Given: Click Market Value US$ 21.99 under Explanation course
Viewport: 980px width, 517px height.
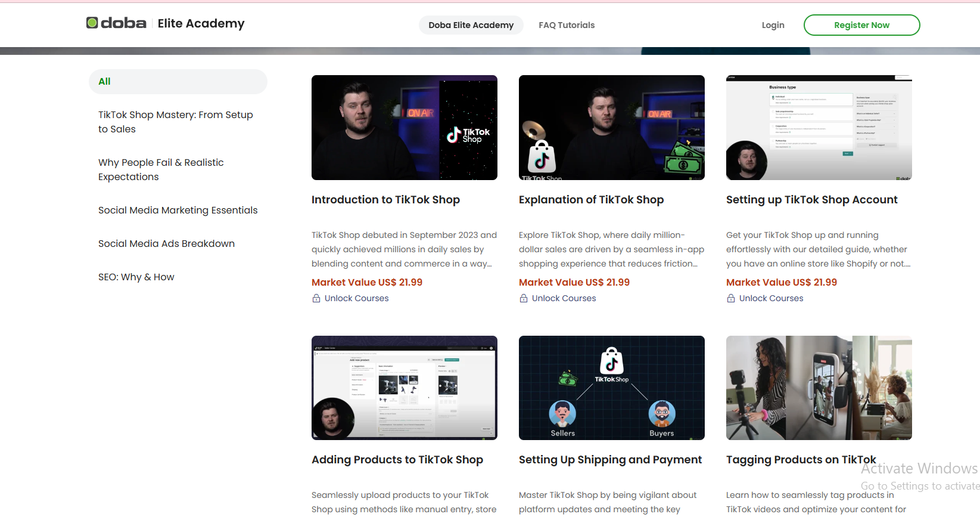Looking at the screenshot, I should pos(574,282).
